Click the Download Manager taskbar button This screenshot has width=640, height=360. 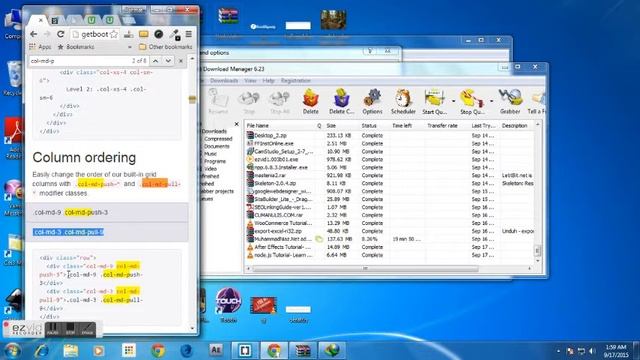[332, 350]
